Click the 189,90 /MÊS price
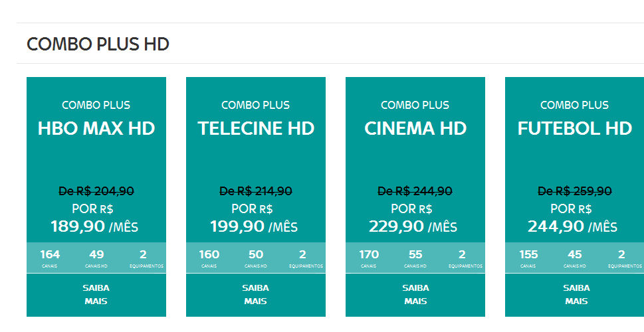The image size is (644, 332). coord(94,226)
